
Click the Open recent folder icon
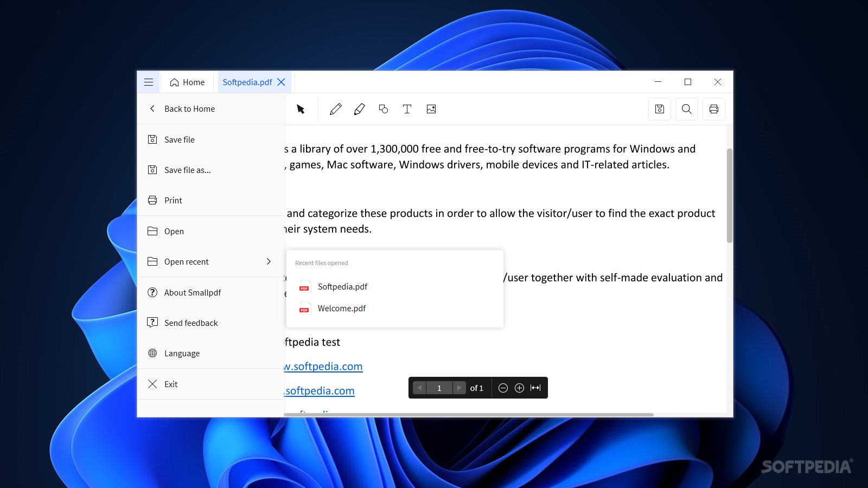152,261
